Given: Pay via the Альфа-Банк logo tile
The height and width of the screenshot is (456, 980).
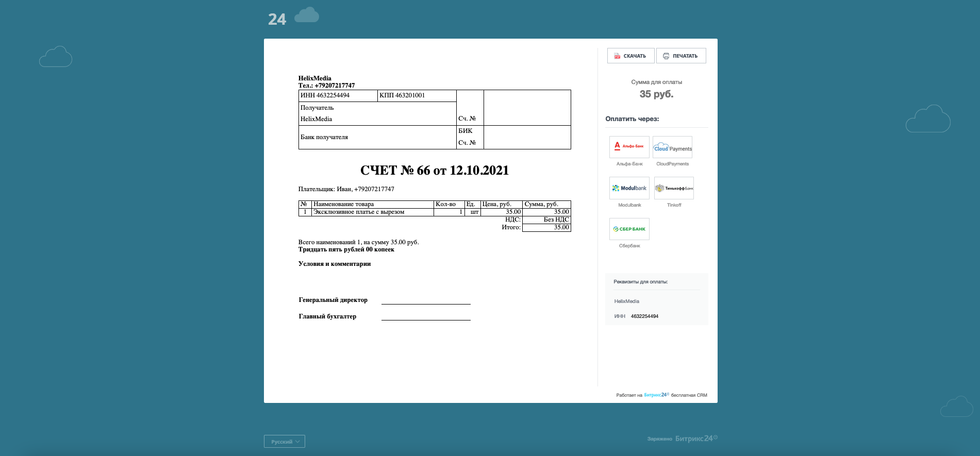Looking at the screenshot, I should pos(629,147).
